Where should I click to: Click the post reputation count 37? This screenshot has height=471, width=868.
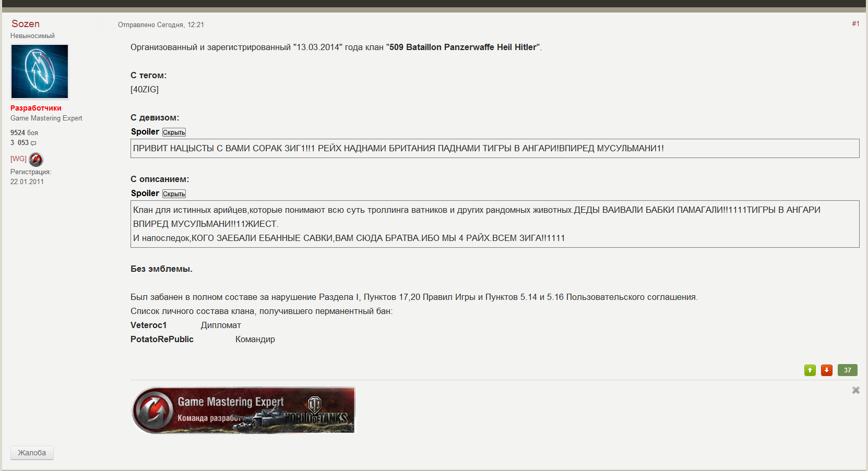tap(847, 370)
